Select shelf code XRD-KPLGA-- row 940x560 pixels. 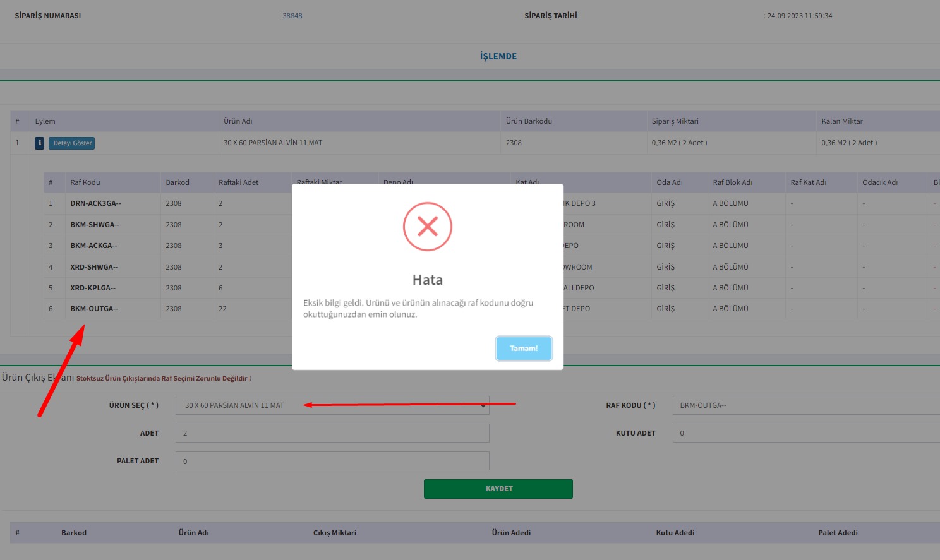pyautogui.click(x=93, y=288)
